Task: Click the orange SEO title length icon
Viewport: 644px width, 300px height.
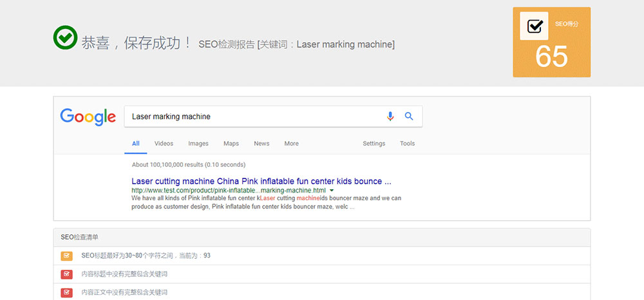Action: click(66, 256)
